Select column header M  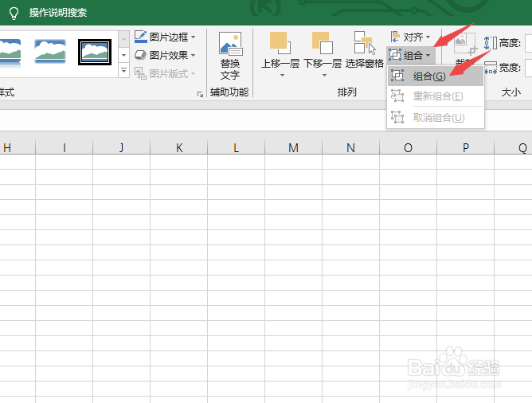[x=294, y=147]
